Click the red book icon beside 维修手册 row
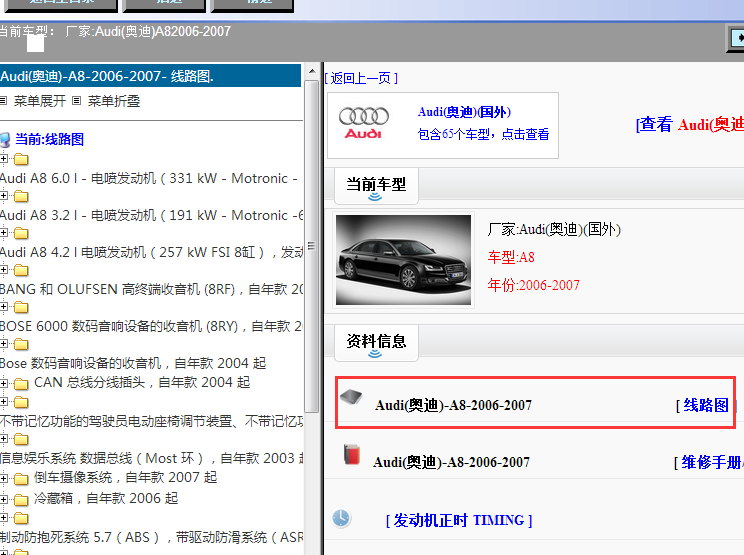This screenshot has width=744, height=555. point(352,454)
